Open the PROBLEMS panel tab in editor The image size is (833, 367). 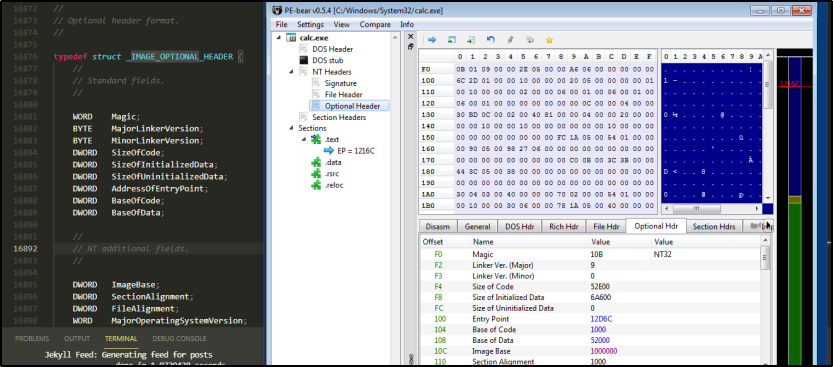pyautogui.click(x=32, y=338)
